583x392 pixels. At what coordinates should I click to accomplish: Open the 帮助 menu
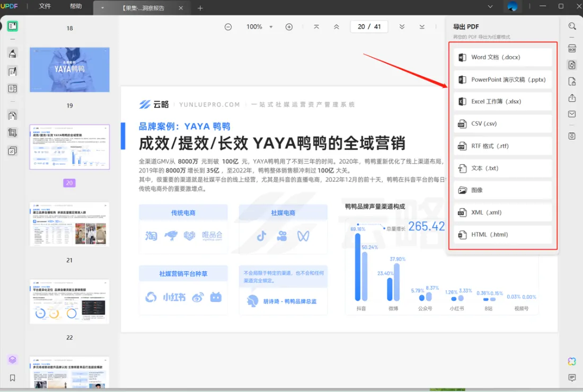[76, 6]
